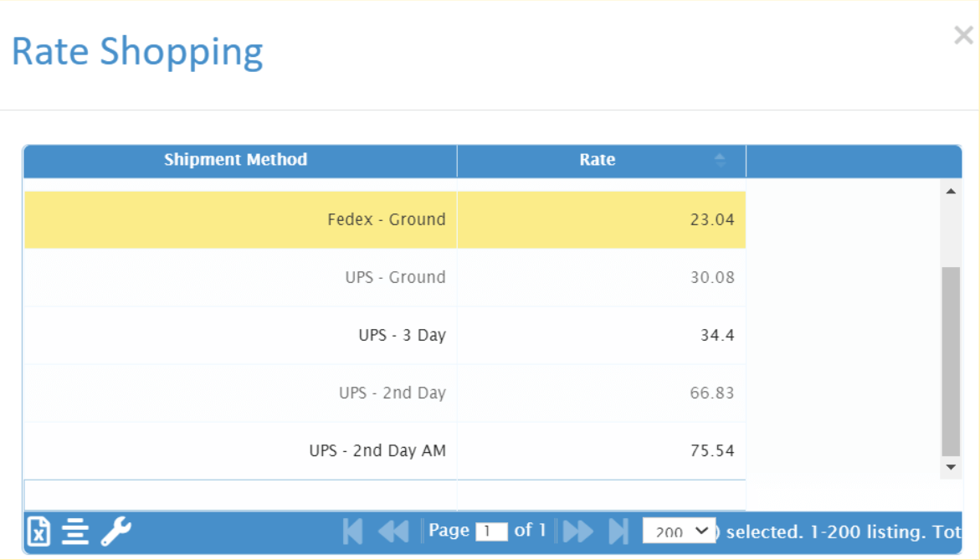Click the 23.04 rate cell
Screen dimensions: 980x560
pyautogui.click(x=601, y=220)
